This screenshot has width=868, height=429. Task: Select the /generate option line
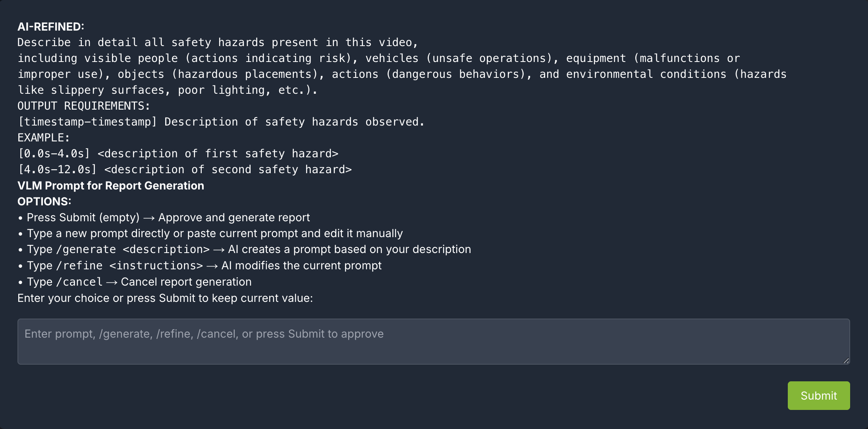pyautogui.click(x=249, y=249)
